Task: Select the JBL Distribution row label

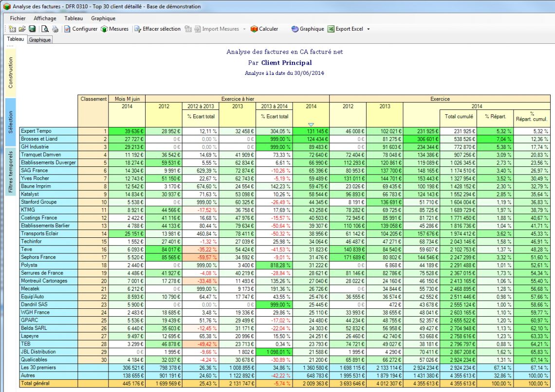Action: (x=49, y=352)
